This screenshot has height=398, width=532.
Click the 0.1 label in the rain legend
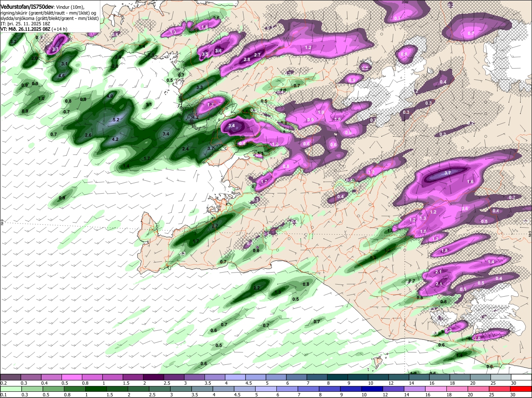(x=3, y=395)
